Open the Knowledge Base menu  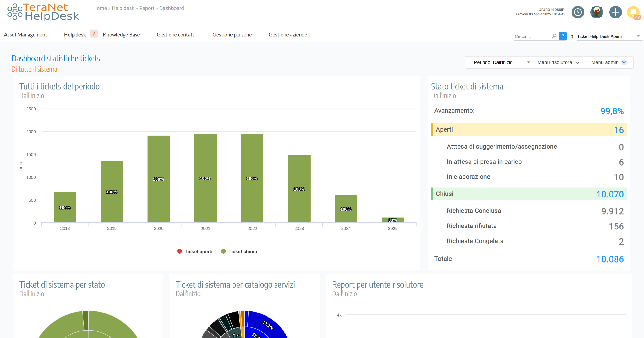[x=121, y=35]
